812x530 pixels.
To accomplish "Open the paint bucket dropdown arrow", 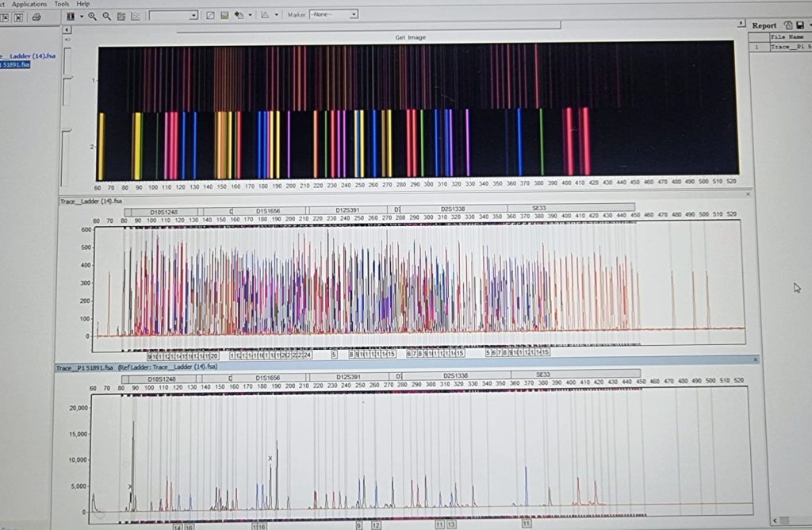I will (x=250, y=16).
